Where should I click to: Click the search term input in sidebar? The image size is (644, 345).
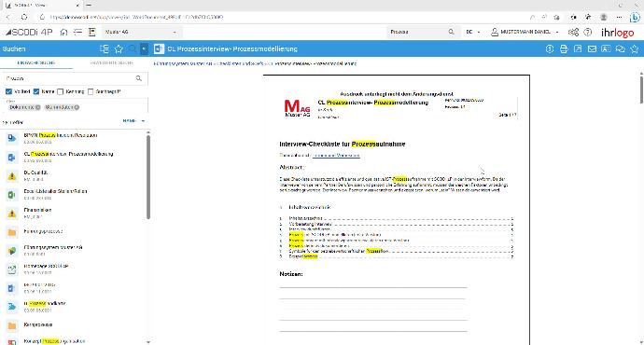click(69, 78)
